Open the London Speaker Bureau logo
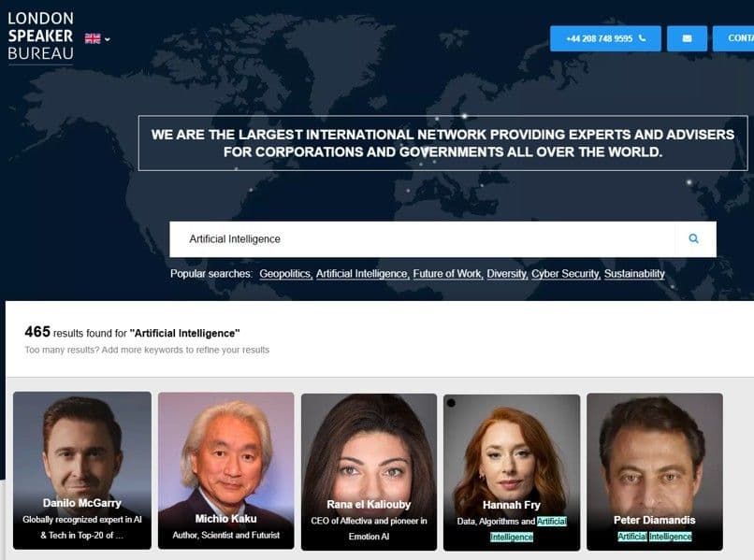Viewport: 754px width, 560px height. pyautogui.click(x=41, y=37)
